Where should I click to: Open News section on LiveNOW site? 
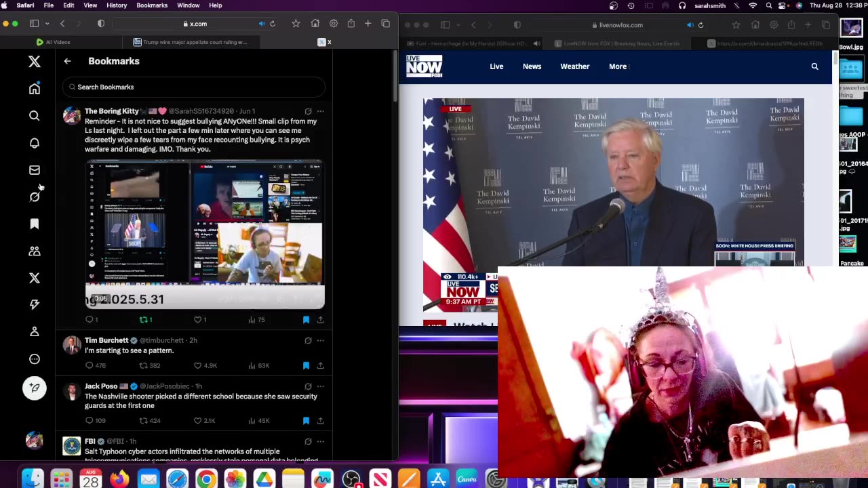point(532,66)
